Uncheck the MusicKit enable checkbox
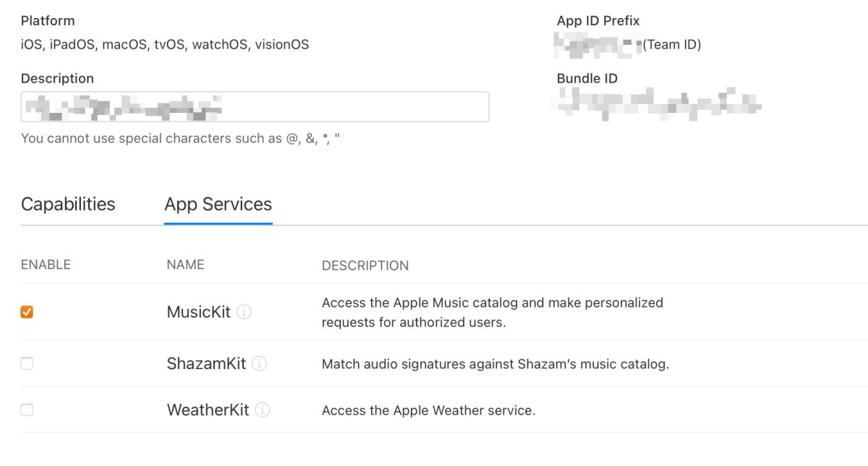The height and width of the screenshot is (466, 868). pyautogui.click(x=27, y=313)
